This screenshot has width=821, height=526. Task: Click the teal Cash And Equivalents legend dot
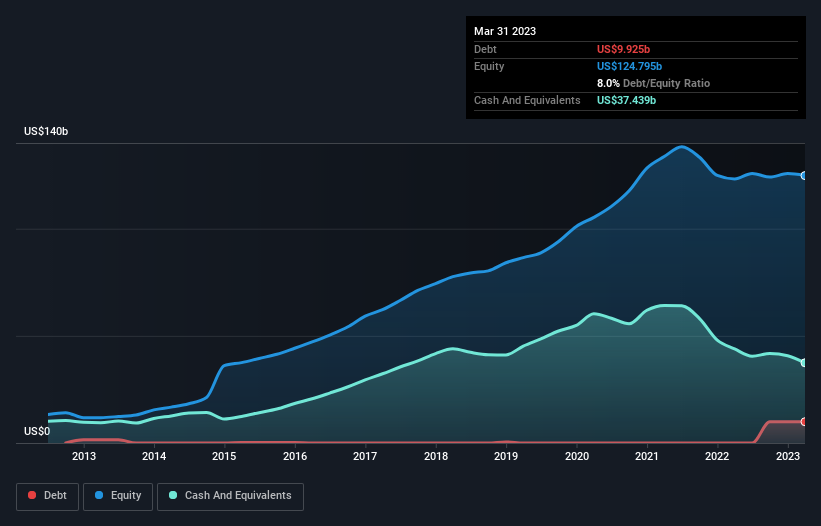pyautogui.click(x=173, y=495)
